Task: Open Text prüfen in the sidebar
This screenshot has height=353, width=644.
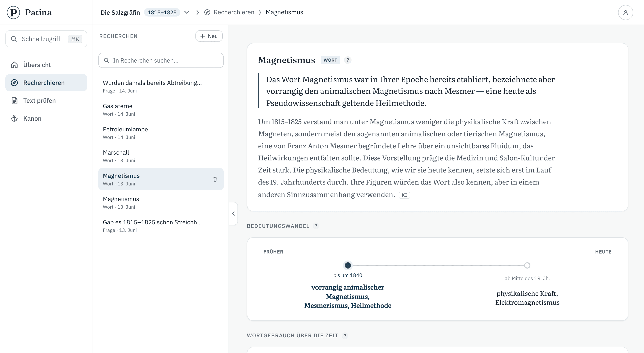Action: point(46,101)
